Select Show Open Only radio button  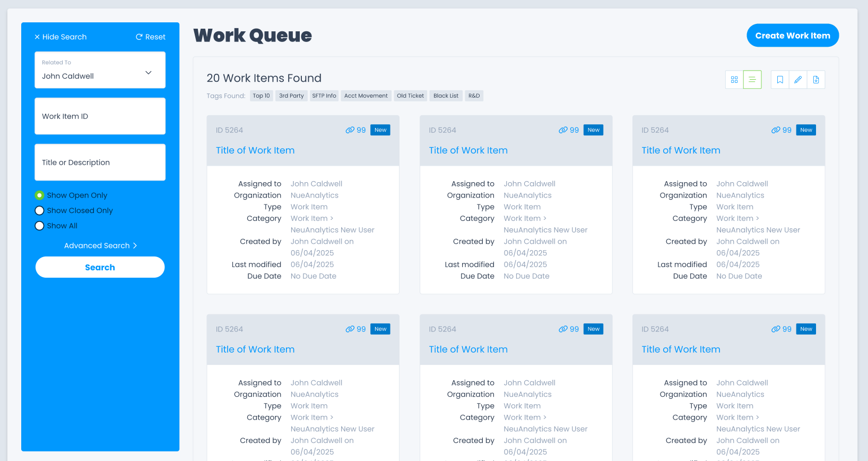(x=39, y=195)
